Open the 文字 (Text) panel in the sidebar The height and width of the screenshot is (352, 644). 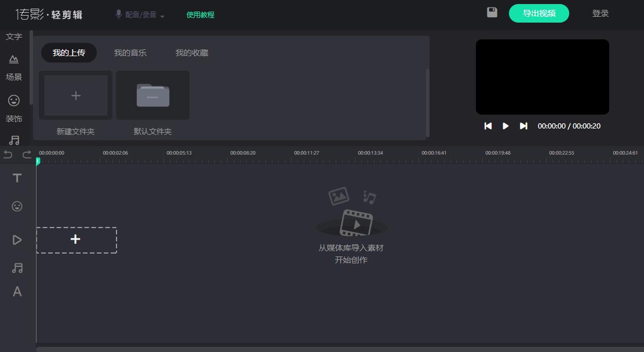pyautogui.click(x=13, y=36)
